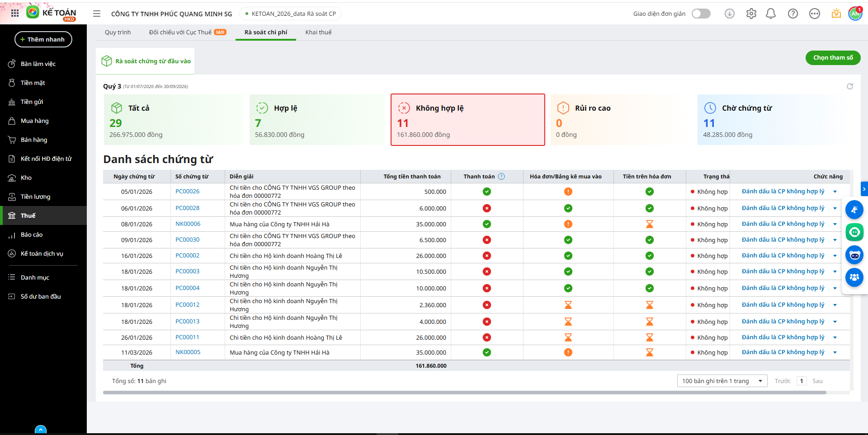
Task: Open the app grid launcher icon
Action: tap(14, 14)
